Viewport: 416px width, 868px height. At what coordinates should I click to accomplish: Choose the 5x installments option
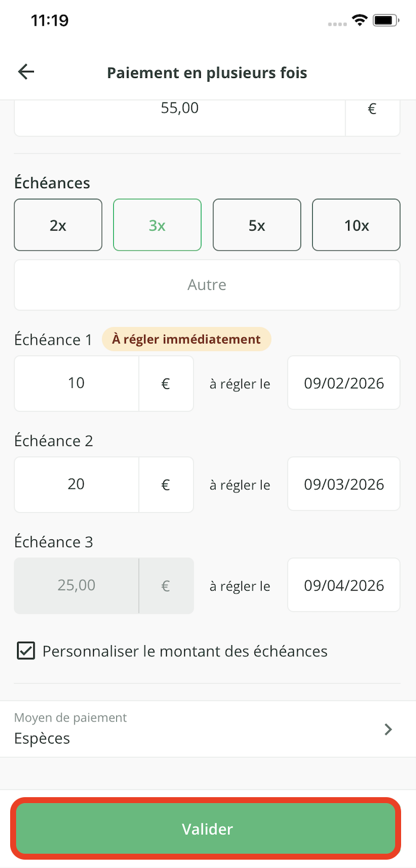tap(257, 225)
